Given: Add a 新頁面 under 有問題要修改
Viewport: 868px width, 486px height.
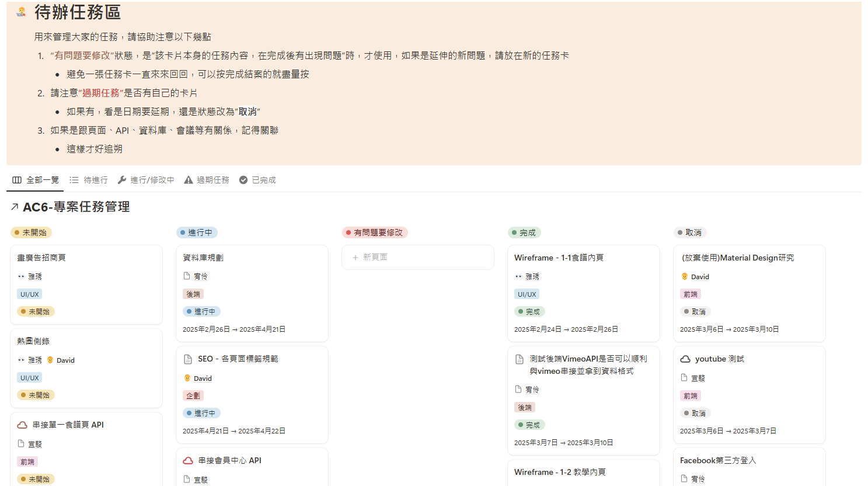Looking at the screenshot, I should coord(375,258).
